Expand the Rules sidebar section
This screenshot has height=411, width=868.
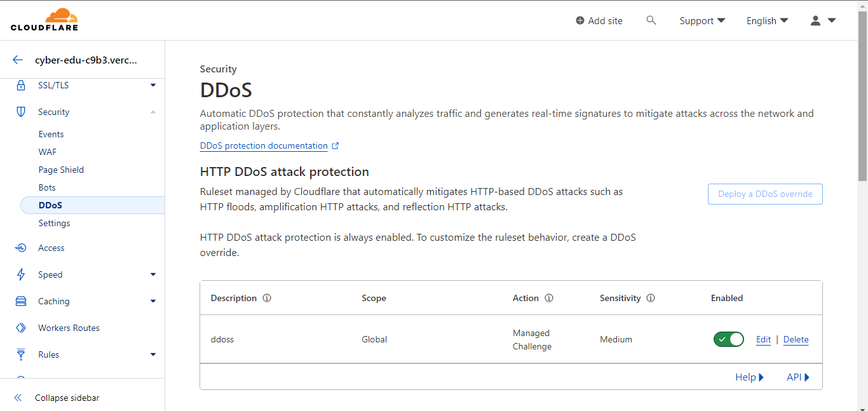[153, 354]
